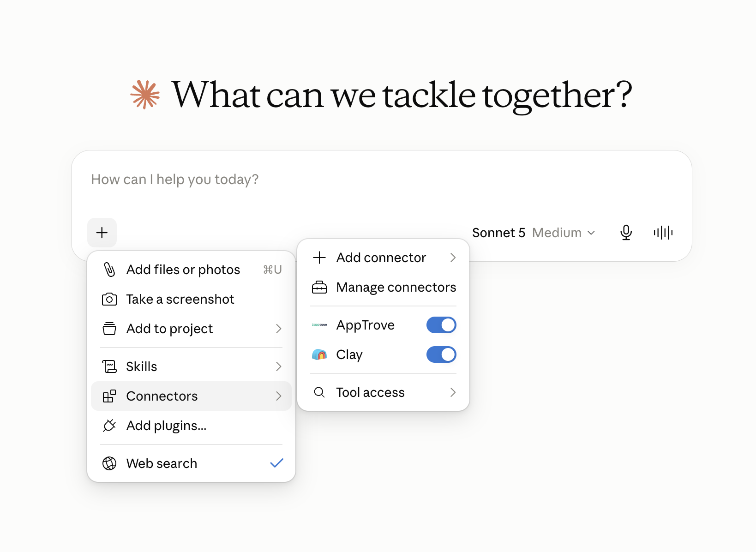
Task: Open the Sonnet 5 Medium model dropdown
Action: click(534, 233)
